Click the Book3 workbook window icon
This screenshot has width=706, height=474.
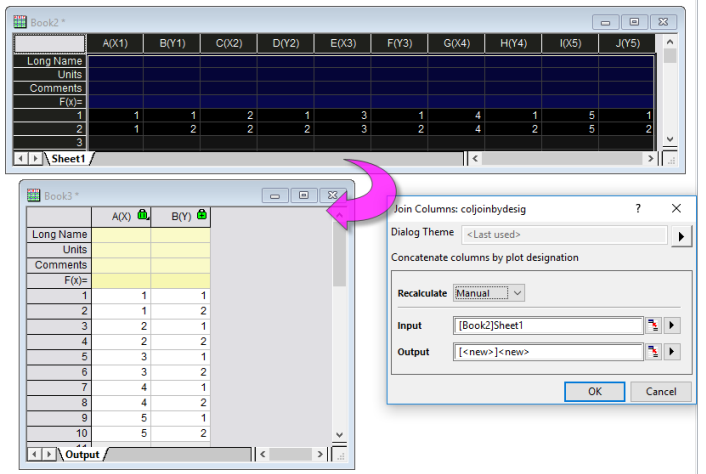pyautogui.click(x=33, y=195)
